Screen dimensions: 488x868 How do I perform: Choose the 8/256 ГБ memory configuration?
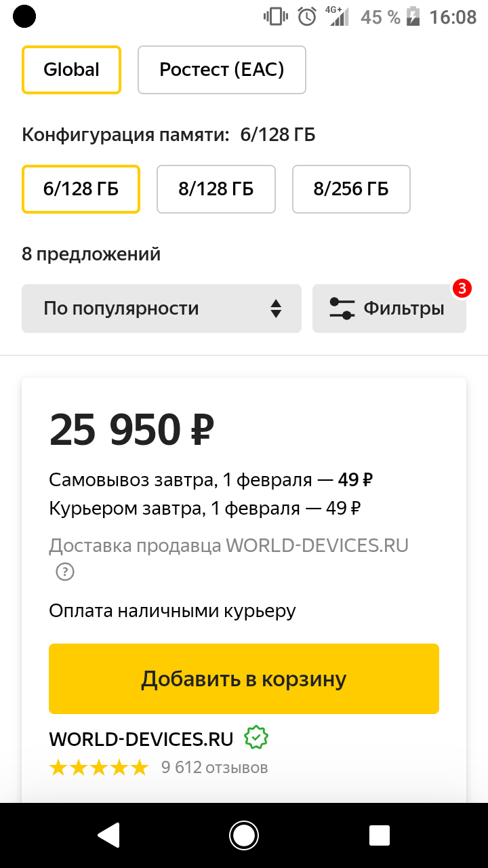[x=351, y=189]
